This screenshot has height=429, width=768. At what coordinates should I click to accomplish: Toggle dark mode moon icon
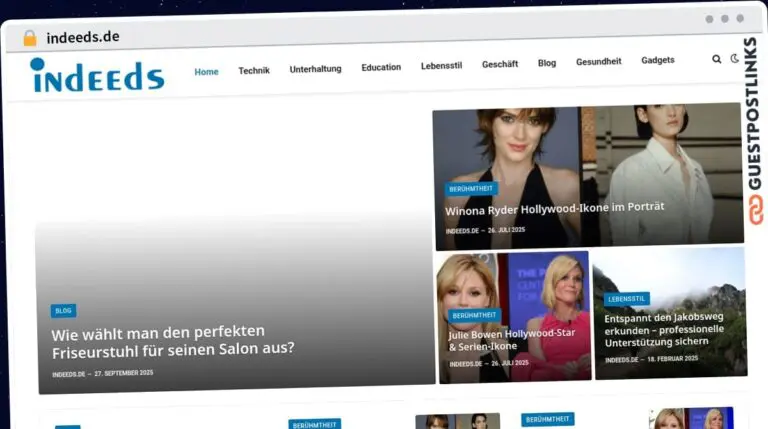[x=734, y=59]
